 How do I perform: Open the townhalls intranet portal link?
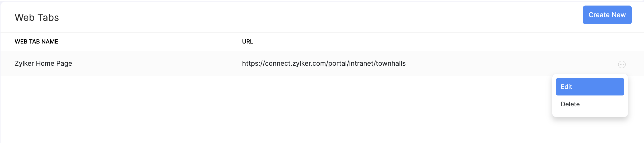(324, 64)
